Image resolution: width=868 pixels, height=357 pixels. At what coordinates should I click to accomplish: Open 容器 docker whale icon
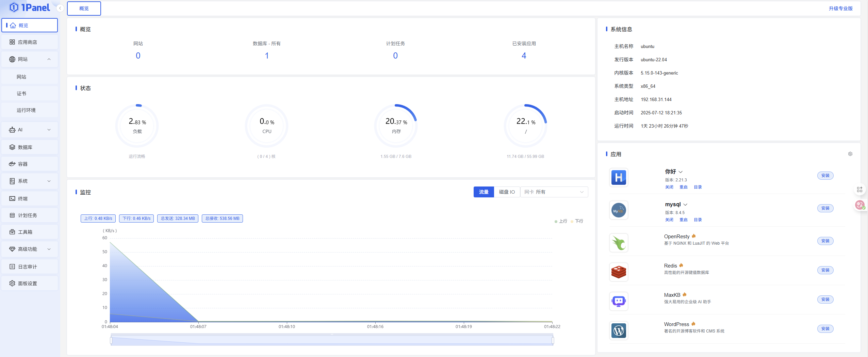click(x=12, y=164)
